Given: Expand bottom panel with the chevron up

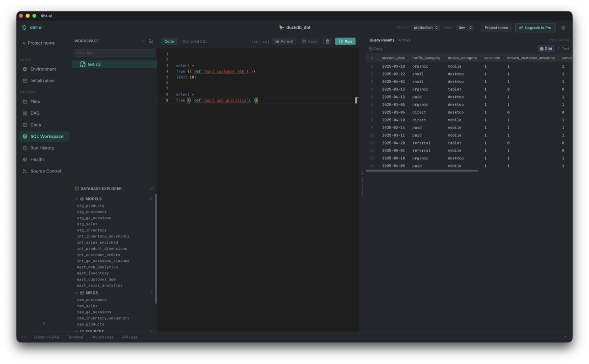Looking at the screenshot, I should [x=565, y=337].
